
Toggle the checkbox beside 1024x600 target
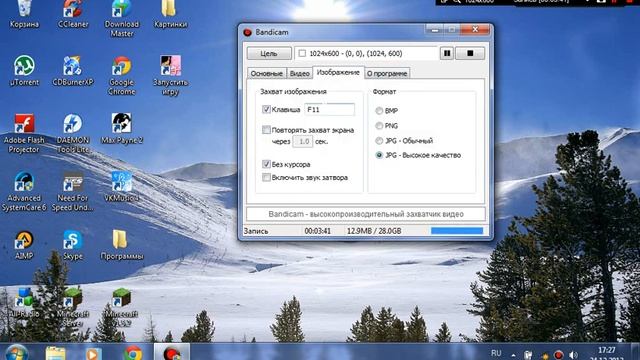click(302, 53)
